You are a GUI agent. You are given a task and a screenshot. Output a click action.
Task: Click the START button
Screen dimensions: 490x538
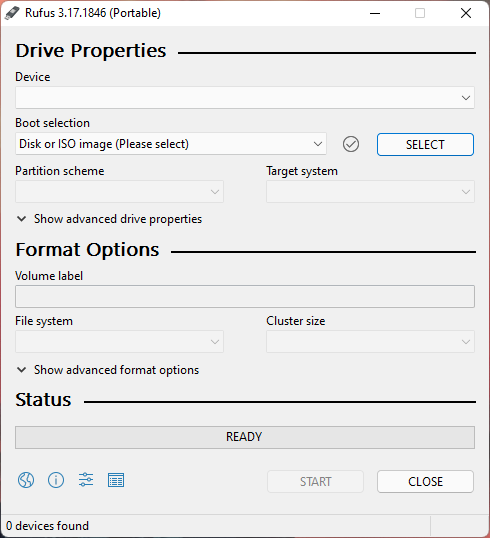(315, 481)
